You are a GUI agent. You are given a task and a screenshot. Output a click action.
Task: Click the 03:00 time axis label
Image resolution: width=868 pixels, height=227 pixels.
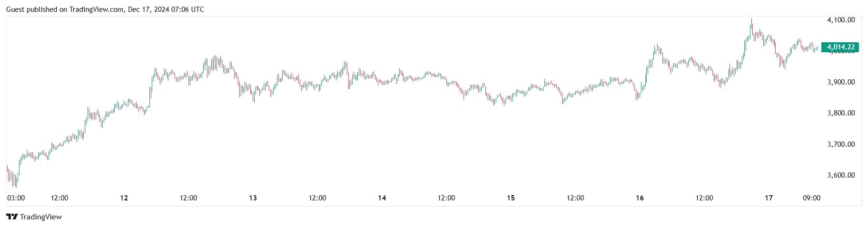click(16, 198)
